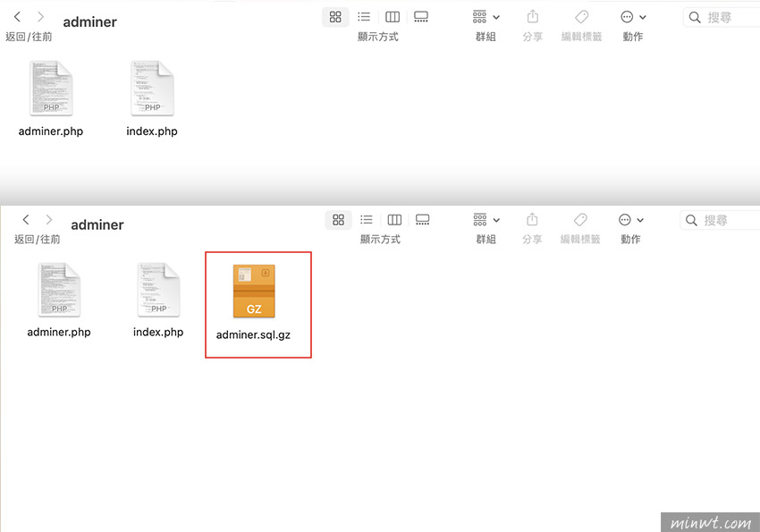
Task: Select index.php icon in upper window
Action: click(x=152, y=89)
